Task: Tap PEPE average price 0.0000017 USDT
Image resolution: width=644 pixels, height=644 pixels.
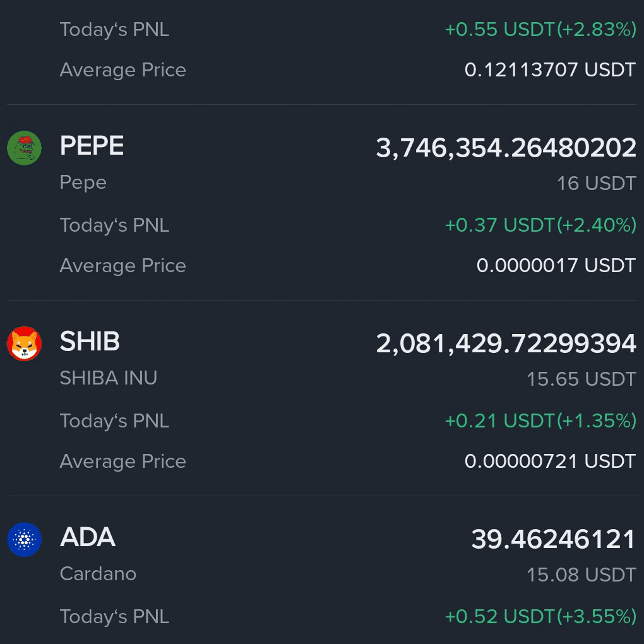Action: (556, 265)
